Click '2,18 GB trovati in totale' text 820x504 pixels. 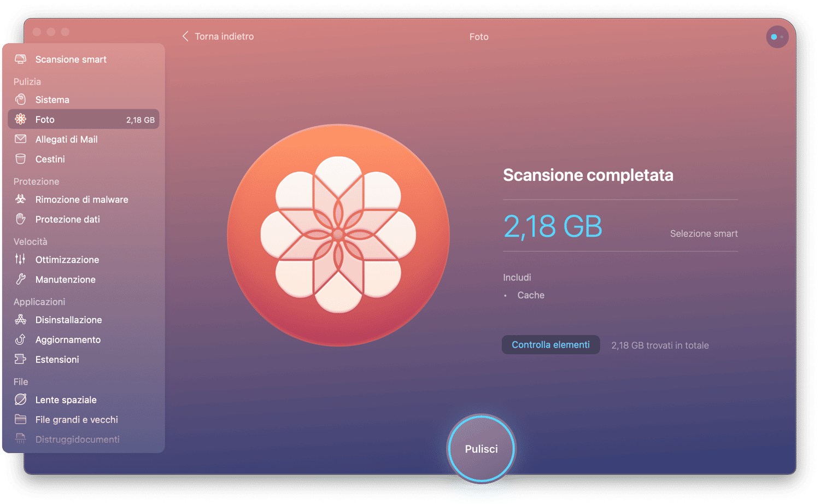(x=660, y=345)
